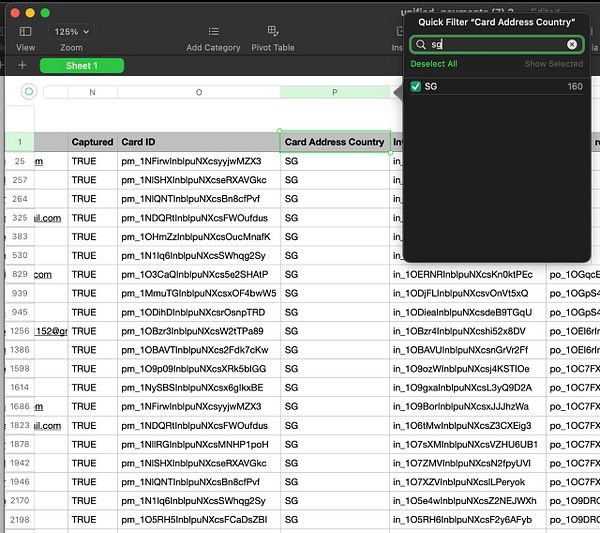Open the 125% zoom dropdown

tap(71, 32)
